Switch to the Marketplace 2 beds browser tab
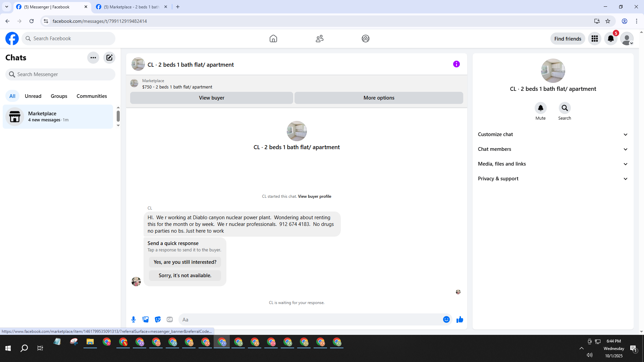The height and width of the screenshot is (362, 644). tap(131, 7)
